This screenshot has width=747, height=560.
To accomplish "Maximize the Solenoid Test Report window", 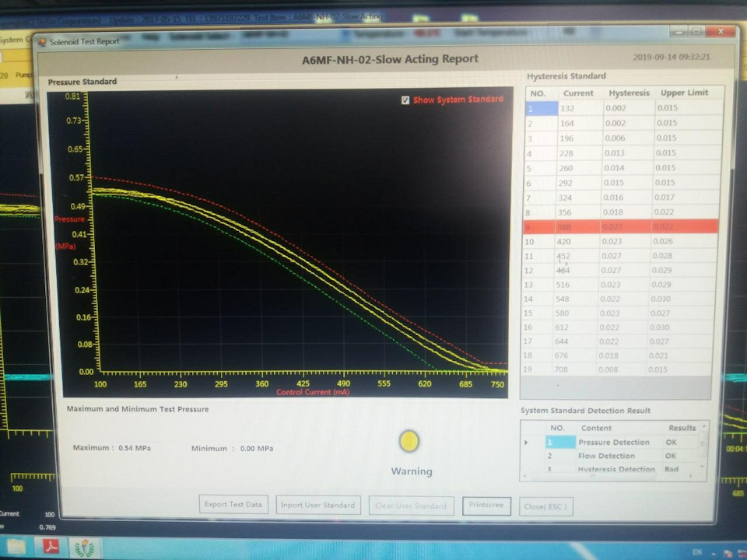I will [697, 31].
